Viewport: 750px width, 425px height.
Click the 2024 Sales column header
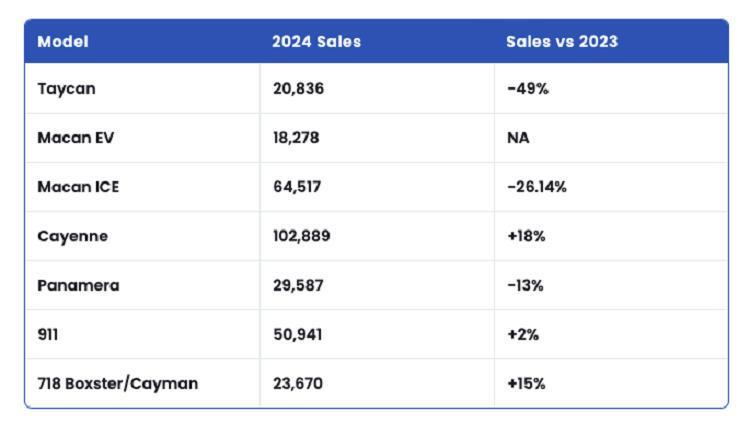pos(316,42)
